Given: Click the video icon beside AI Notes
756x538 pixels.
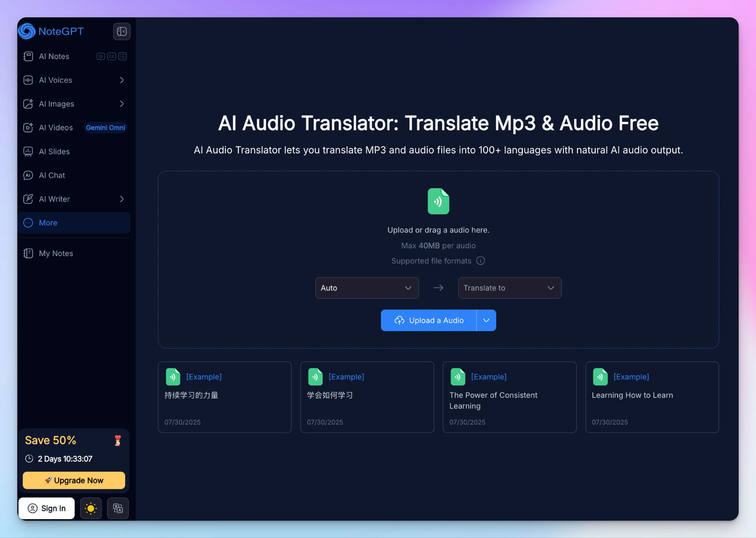Looking at the screenshot, I should pyautogui.click(x=100, y=56).
